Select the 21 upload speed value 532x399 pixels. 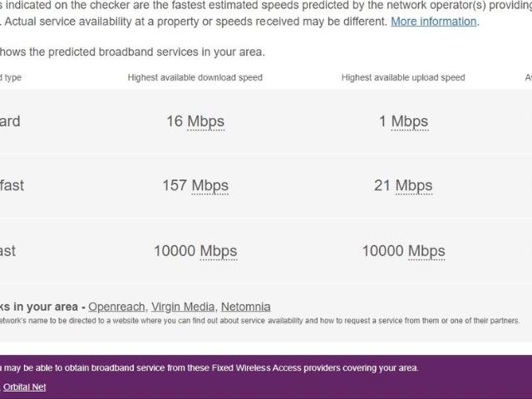[382, 185]
